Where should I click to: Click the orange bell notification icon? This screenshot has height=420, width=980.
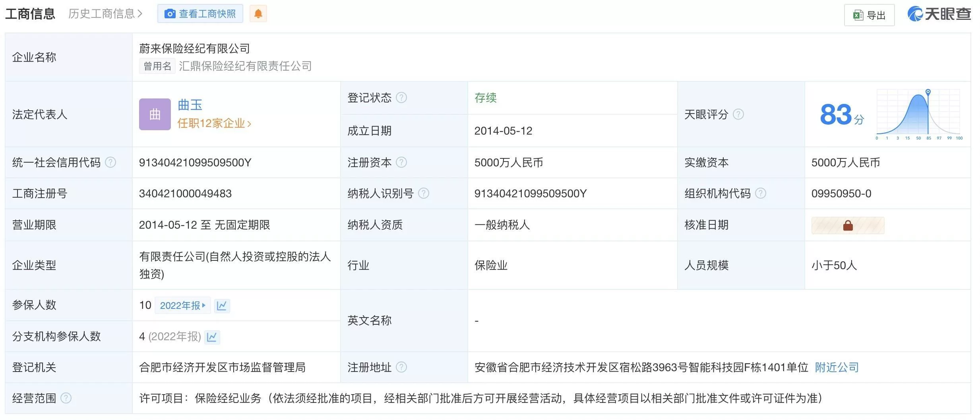tap(258, 14)
